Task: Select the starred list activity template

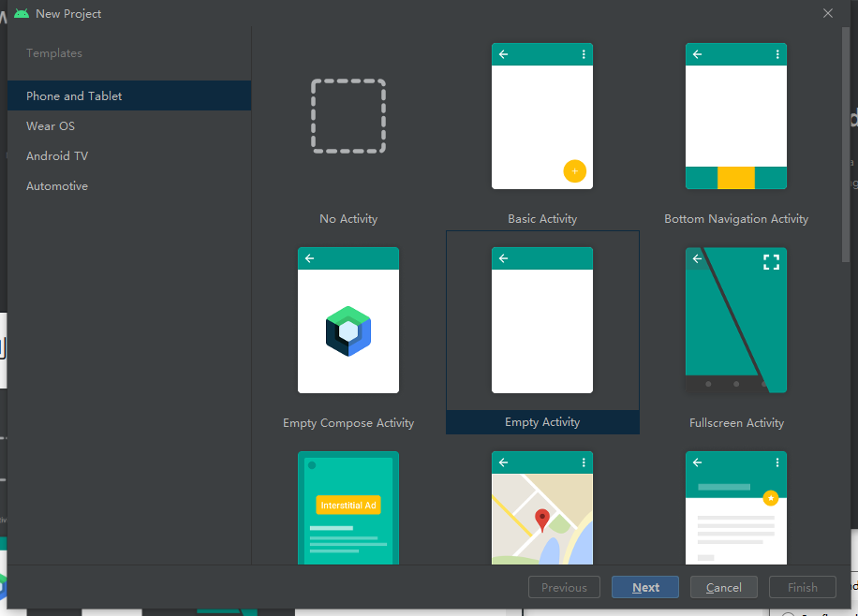Action: [735, 508]
